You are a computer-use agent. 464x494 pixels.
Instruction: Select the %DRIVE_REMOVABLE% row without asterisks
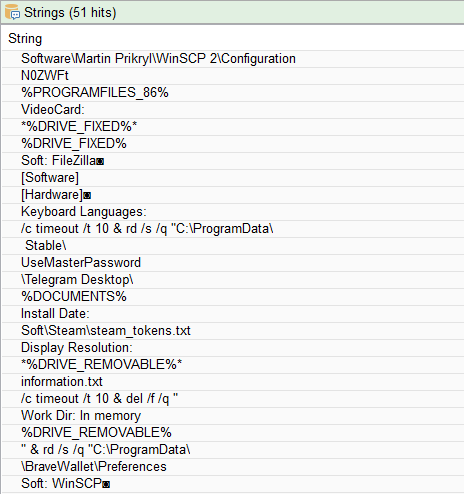click(x=233, y=433)
